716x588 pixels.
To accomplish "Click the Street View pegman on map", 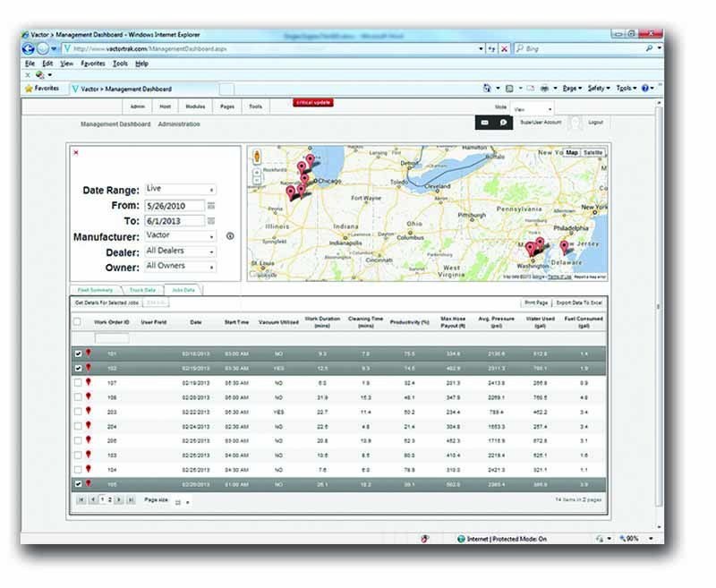I will 257,154.
